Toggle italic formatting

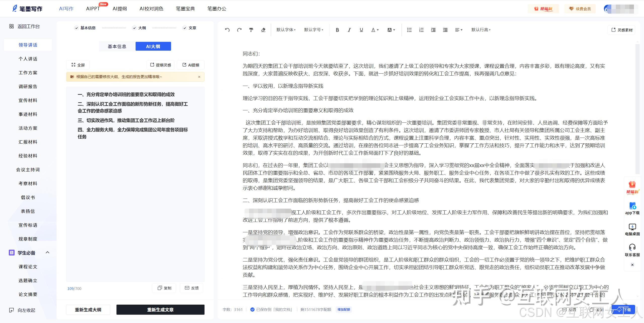click(x=349, y=30)
